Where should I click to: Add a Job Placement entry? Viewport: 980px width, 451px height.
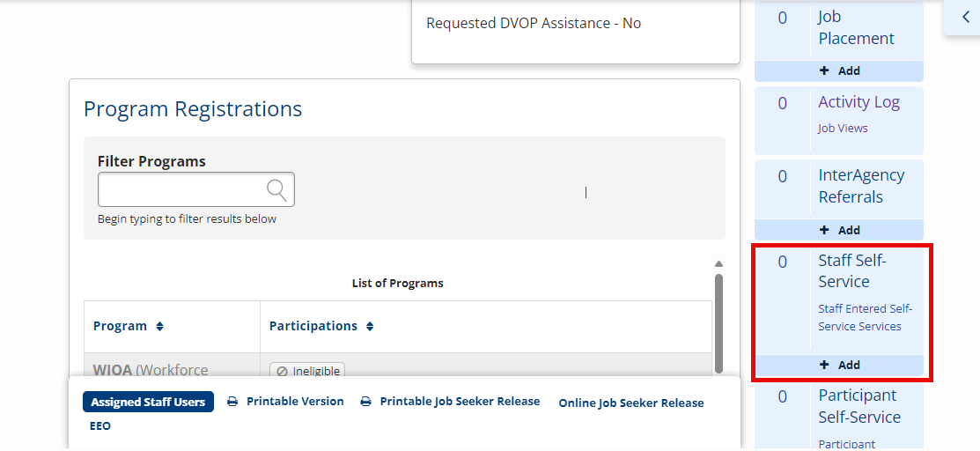(x=839, y=71)
